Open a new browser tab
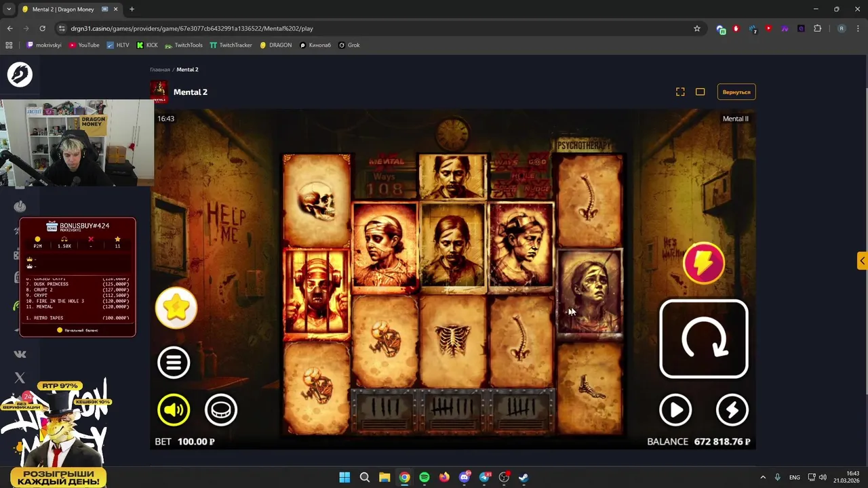Image resolution: width=868 pixels, height=488 pixels. coord(132,9)
